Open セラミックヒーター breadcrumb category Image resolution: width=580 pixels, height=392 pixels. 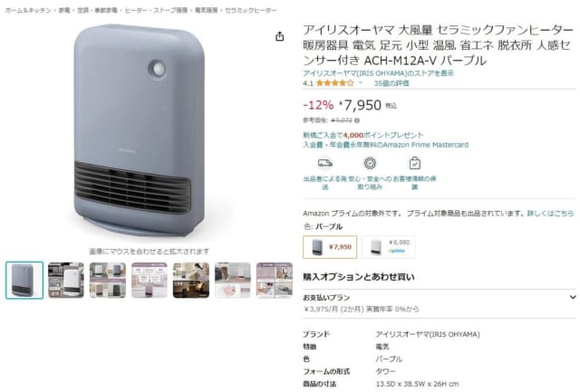(x=250, y=10)
